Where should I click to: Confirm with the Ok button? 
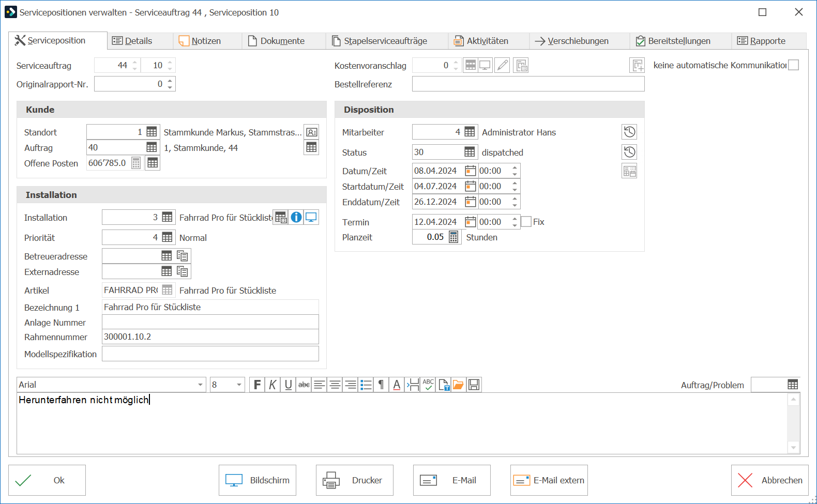pos(47,480)
